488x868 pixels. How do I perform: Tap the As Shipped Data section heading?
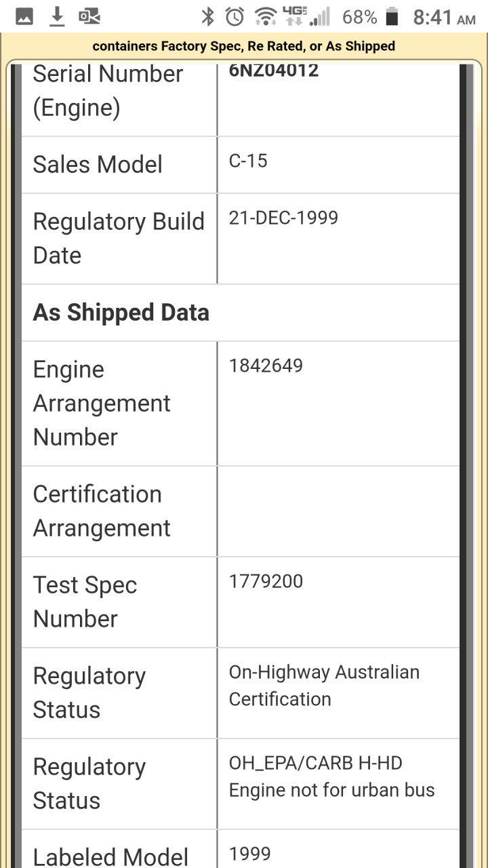(121, 313)
